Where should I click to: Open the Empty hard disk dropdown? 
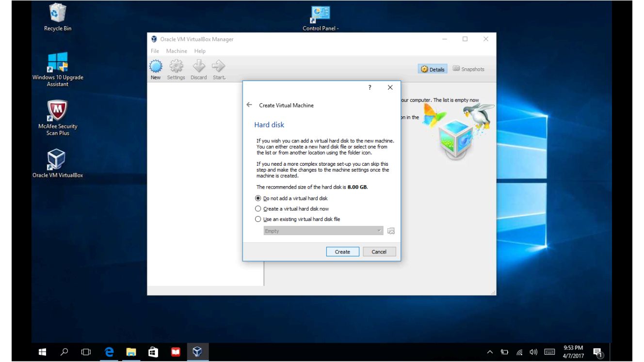tap(379, 231)
